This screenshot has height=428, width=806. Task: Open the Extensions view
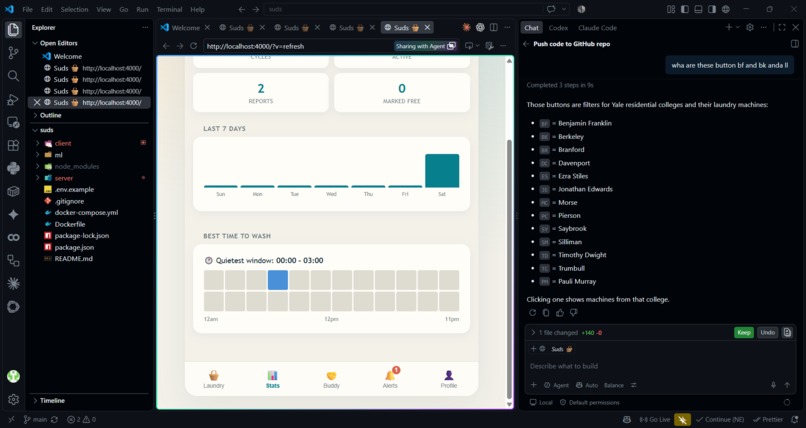click(13, 145)
